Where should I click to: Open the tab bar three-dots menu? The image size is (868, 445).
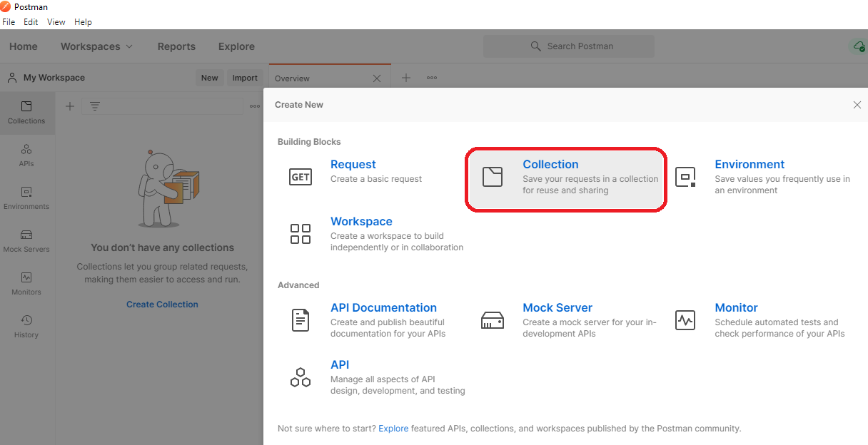[432, 78]
